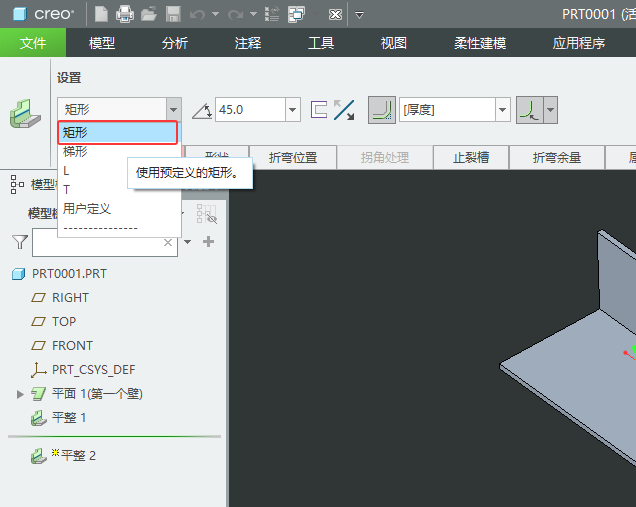Click the New file icon
Viewport: 636px width, 507px height.
point(101,15)
